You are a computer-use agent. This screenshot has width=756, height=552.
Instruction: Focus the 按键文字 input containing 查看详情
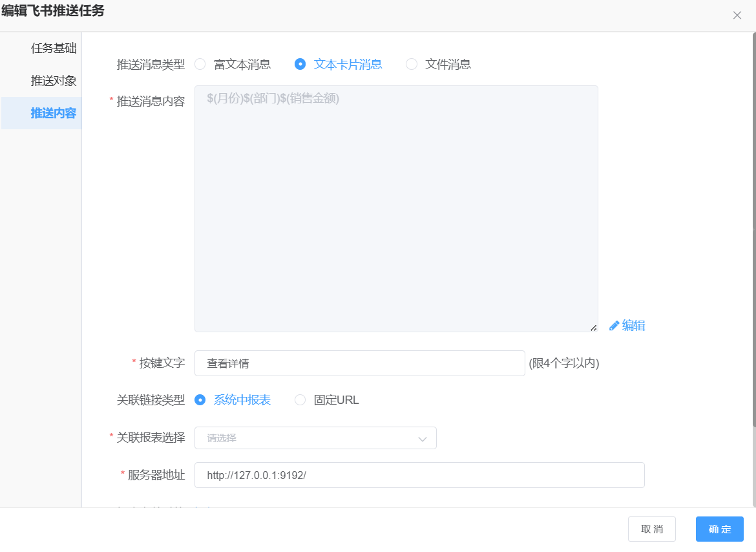(x=359, y=363)
